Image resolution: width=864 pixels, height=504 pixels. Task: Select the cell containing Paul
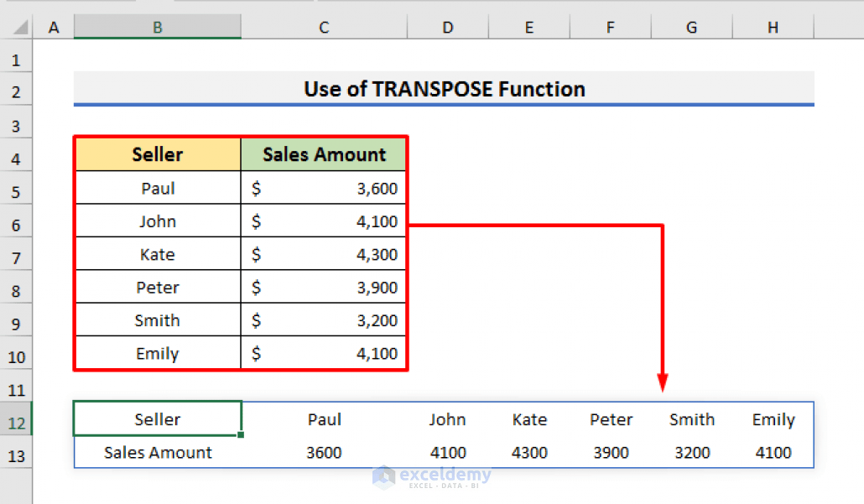(157, 188)
